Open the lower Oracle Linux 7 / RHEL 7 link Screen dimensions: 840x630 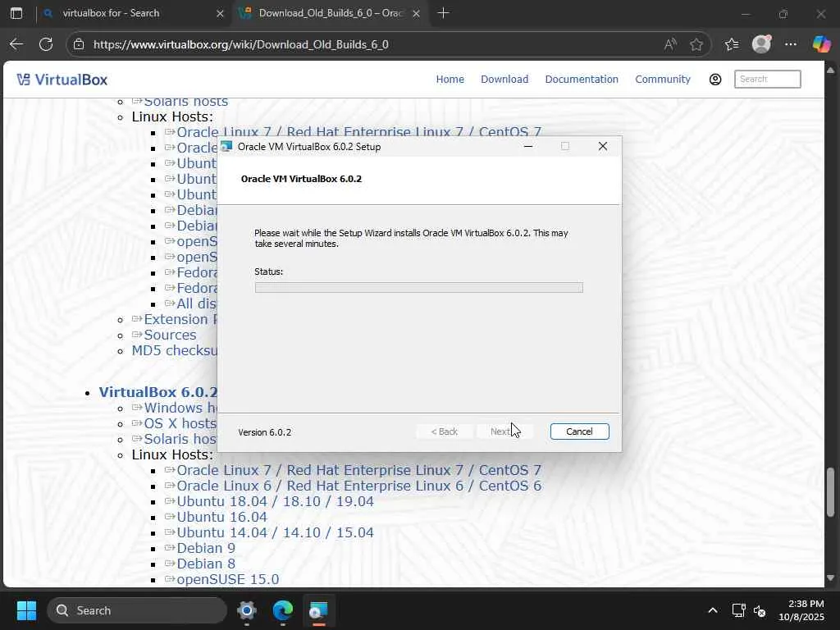[x=359, y=470]
